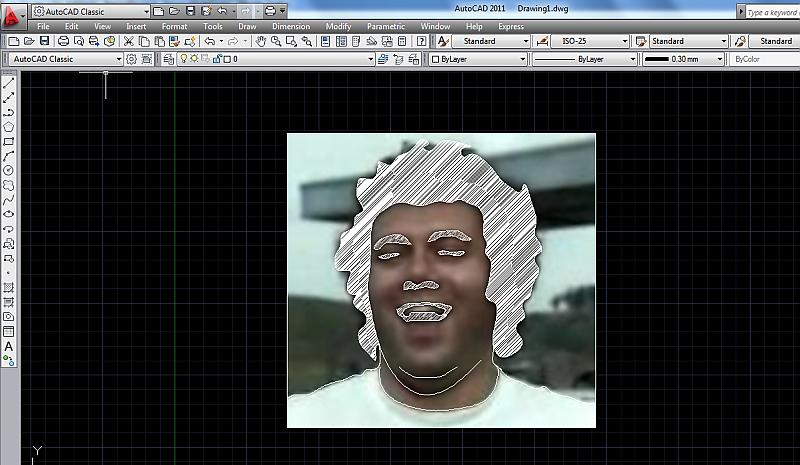Screen dimensions: 800x465
Task: Click the keyword search input field
Action: click(x=773, y=12)
